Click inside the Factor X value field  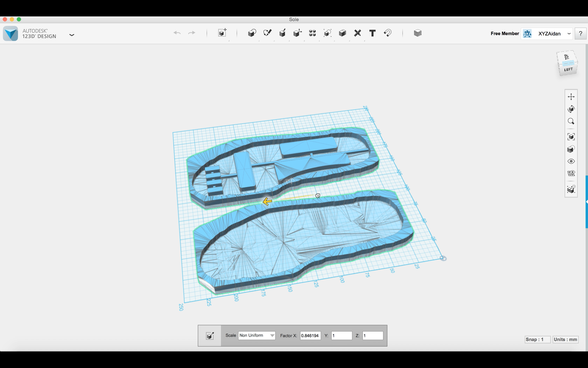pos(310,335)
